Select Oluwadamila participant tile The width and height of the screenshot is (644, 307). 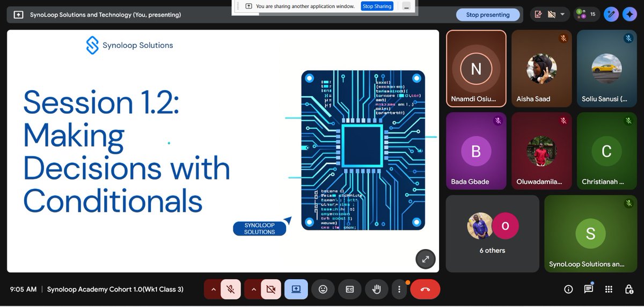point(541,151)
